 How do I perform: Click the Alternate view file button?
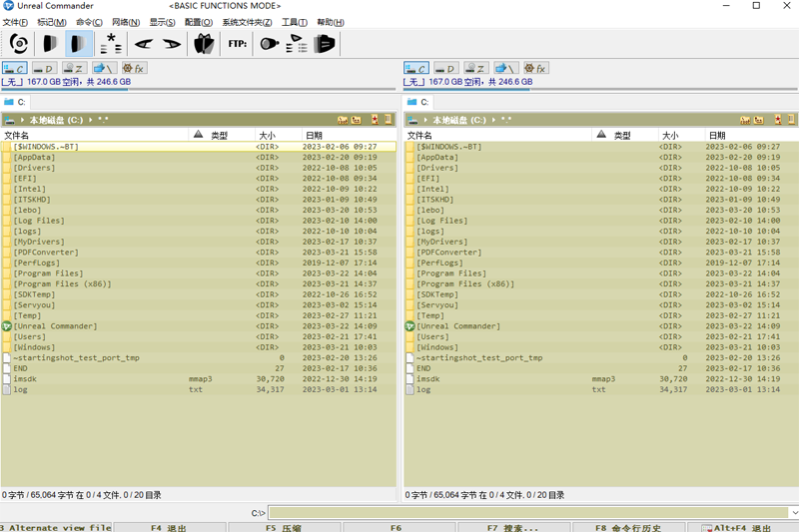point(56,527)
